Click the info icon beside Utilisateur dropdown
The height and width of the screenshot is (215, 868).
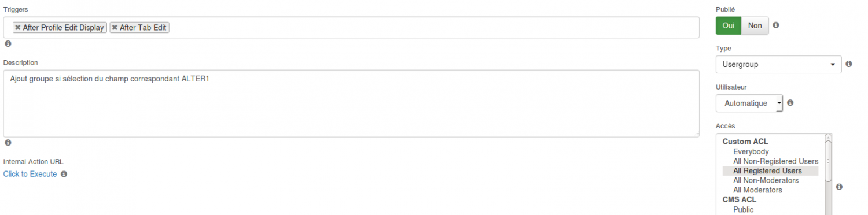coord(790,103)
